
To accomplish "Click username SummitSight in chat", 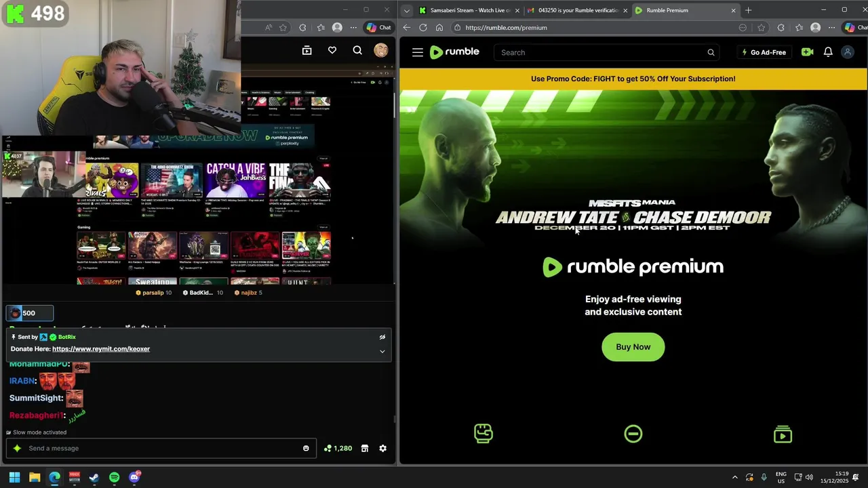I will coord(37,398).
